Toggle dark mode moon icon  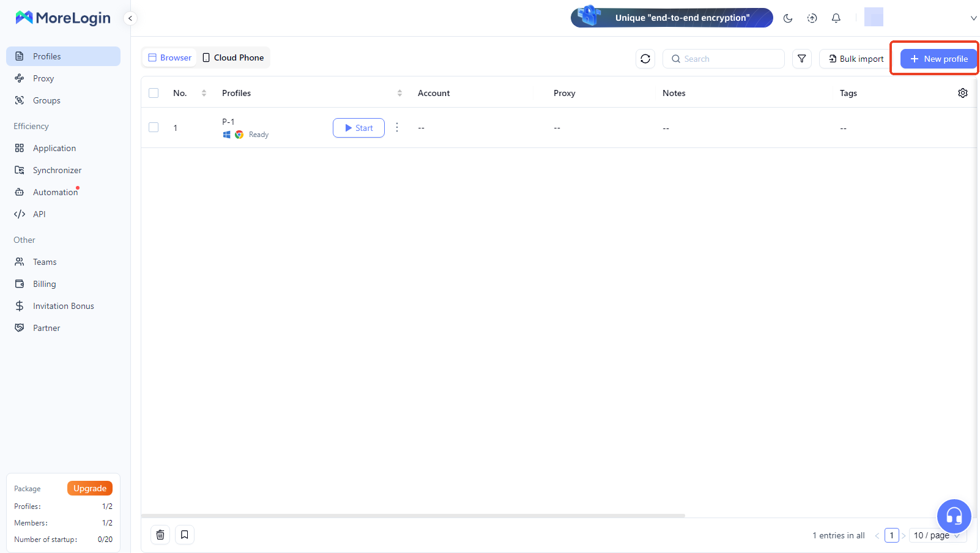788,18
